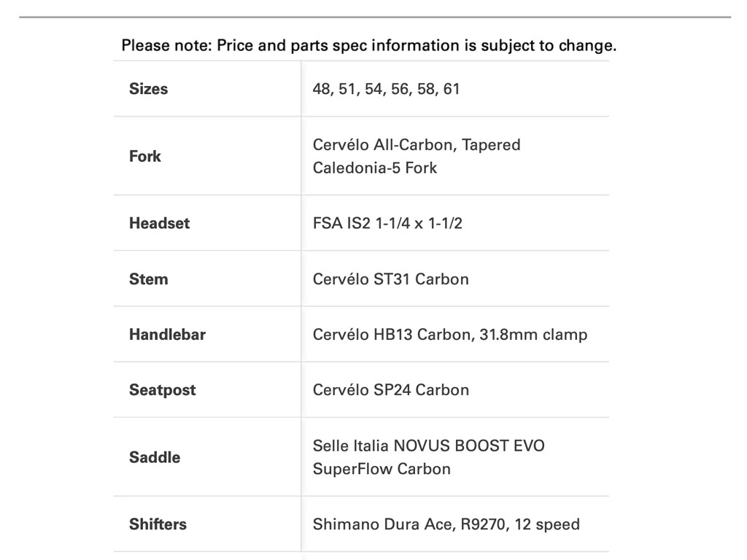Select the Seatpost row label
747x560 pixels.
(x=162, y=389)
